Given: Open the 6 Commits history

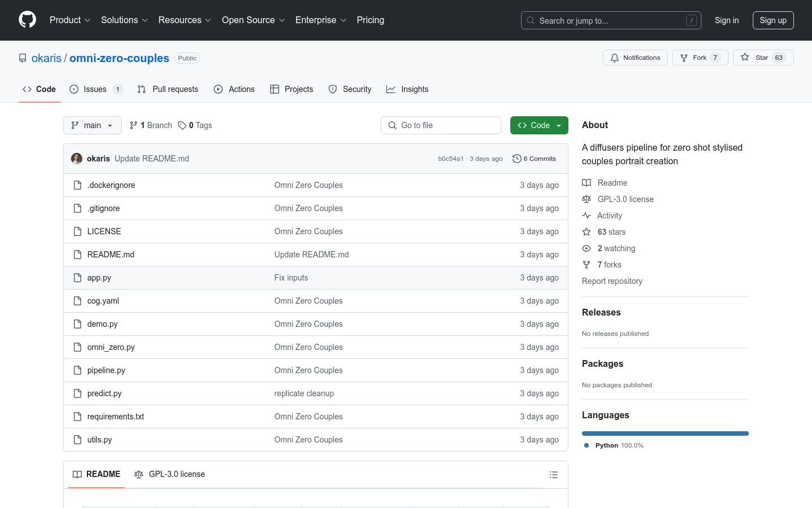Looking at the screenshot, I should [534, 159].
